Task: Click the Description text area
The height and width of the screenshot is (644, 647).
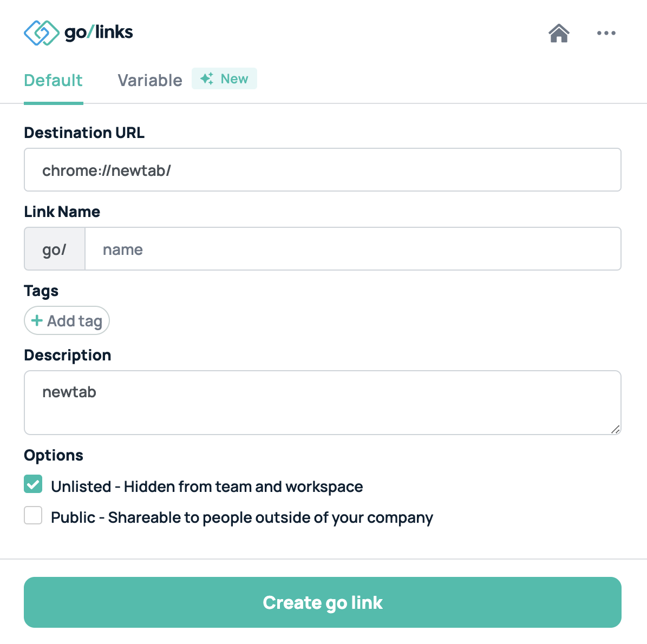Action: point(322,403)
